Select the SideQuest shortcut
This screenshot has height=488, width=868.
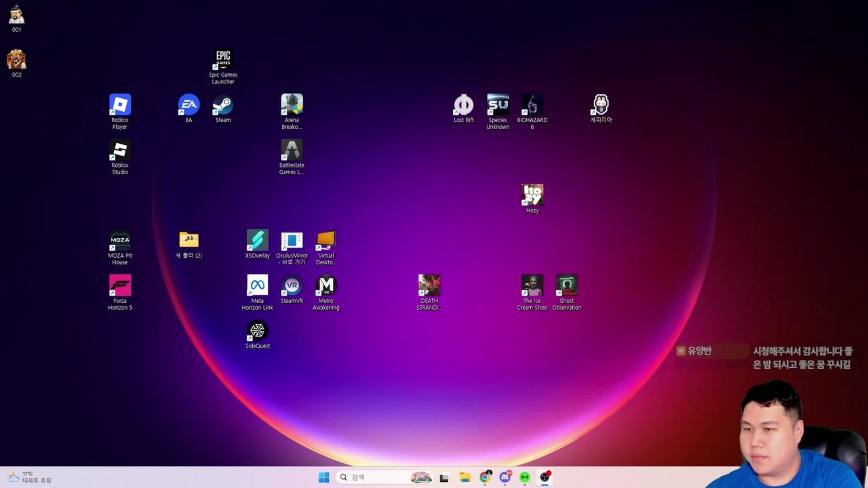coord(257,331)
